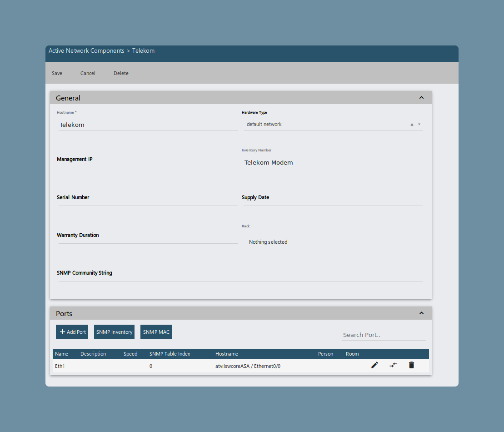Edit the Eth1 port with pencil icon
Image resolution: width=504 pixels, height=432 pixels.
pos(374,365)
